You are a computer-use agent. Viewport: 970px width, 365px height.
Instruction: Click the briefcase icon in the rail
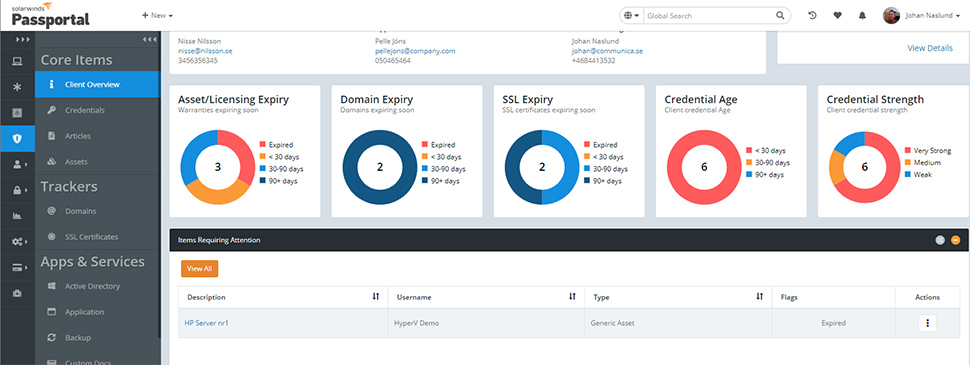(17, 294)
